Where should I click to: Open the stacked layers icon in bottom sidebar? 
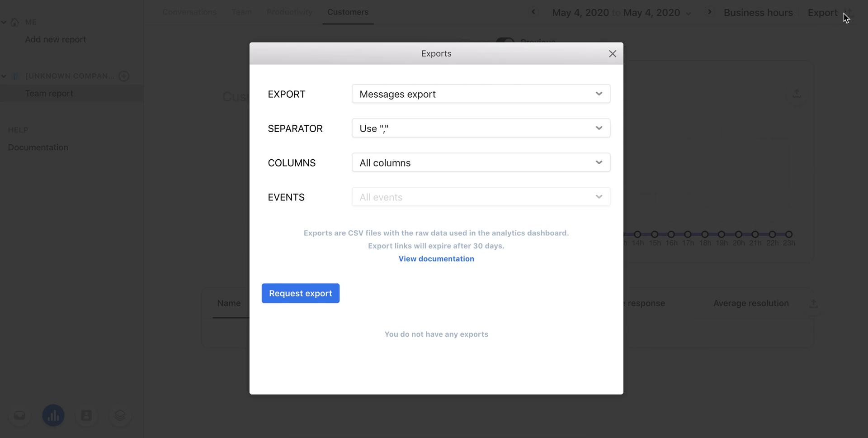tap(120, 415)
